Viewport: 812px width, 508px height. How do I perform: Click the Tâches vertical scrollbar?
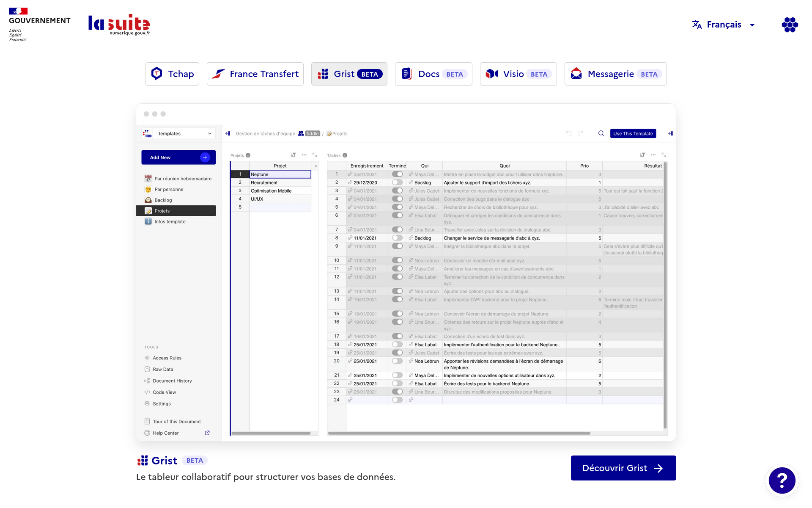pos(665,295)
